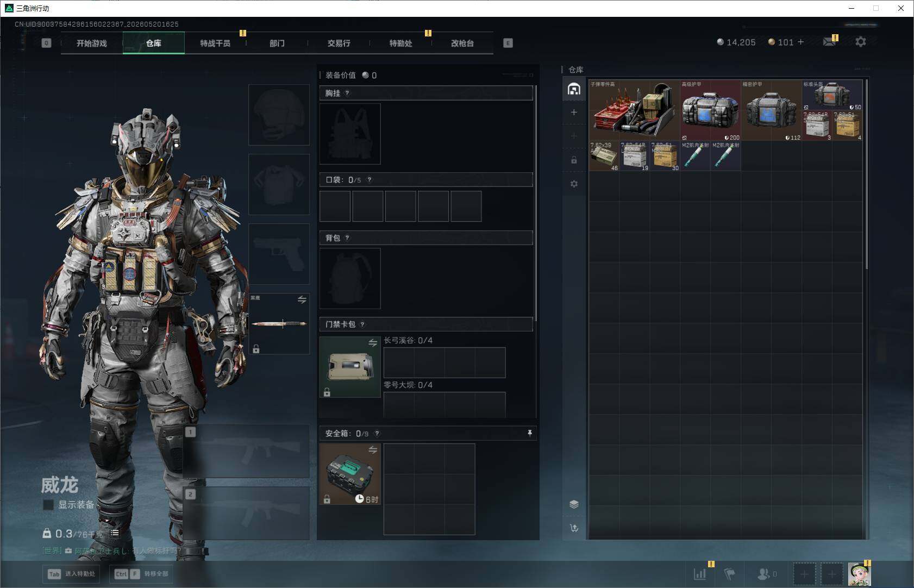This screenshot has width=914, height=588.
Task: Click the plus next to 101 currency
Action: pos(800,42)
